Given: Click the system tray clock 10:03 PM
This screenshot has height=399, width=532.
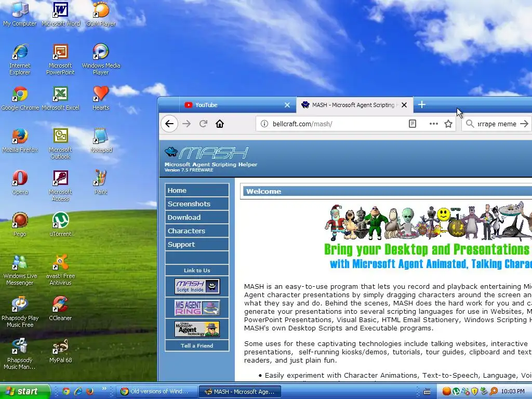Looking at the screenshot, I should pyautogui.click(x=513, y=391).
